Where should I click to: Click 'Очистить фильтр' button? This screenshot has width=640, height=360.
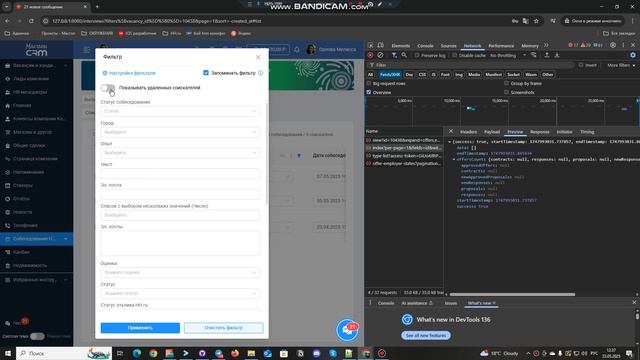coord(224,328)
